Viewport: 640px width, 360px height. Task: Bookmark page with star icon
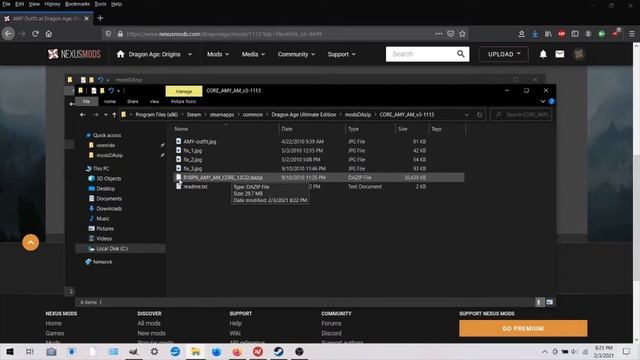point(462,34)
